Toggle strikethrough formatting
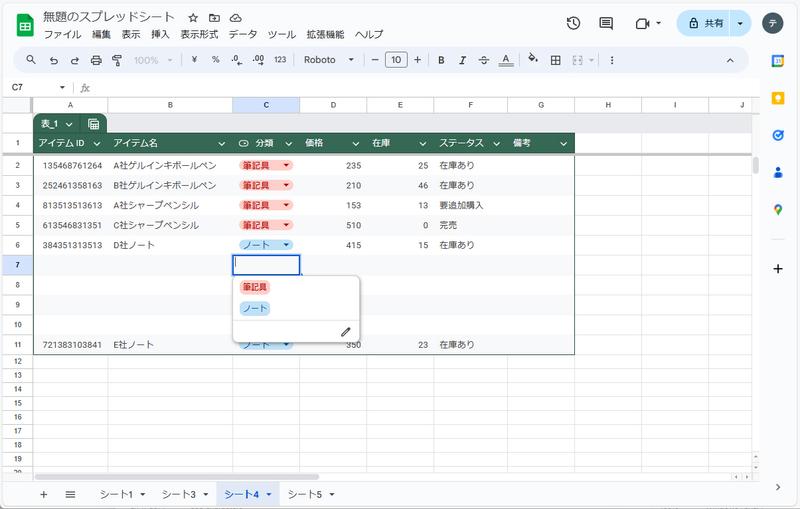The image size is (800, 509). [x=484, y=60]
